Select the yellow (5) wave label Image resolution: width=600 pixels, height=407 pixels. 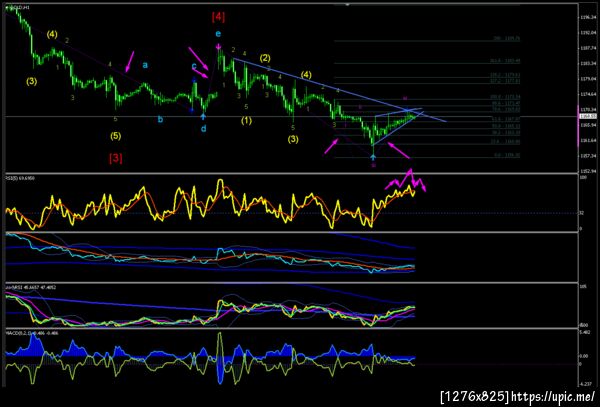116,136
